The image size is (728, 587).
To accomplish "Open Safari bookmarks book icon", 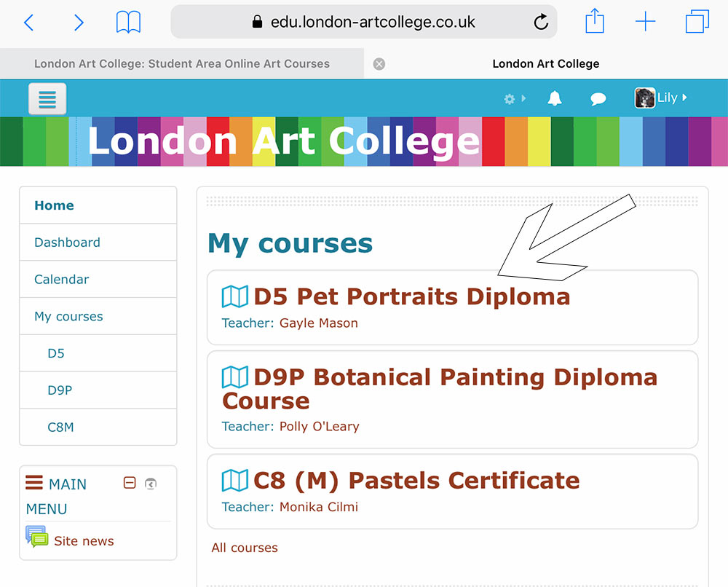I will [x=128, y=22].
